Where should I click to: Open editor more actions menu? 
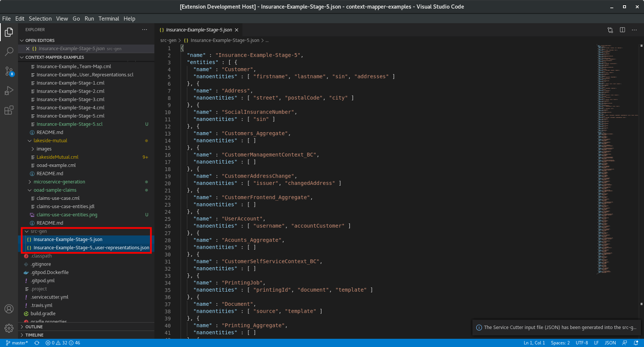(634, 30)
